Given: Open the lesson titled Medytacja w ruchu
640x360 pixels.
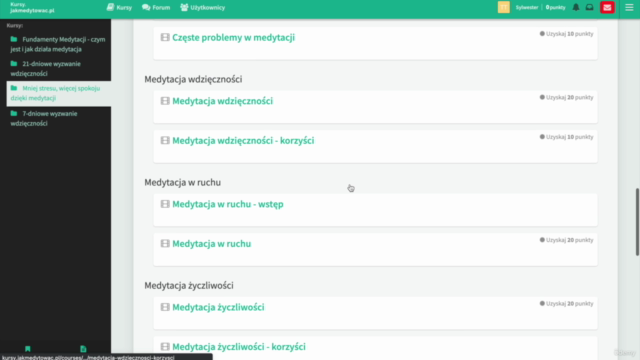Looking at the screenshot, I should tap(211, 244).
